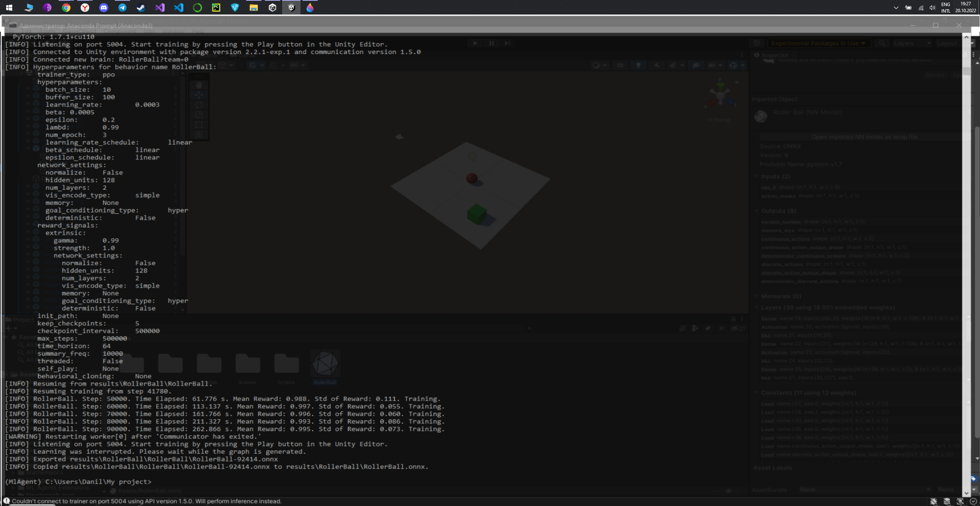Screen dimensions: 980x506
Task: Open the ENG INTL language switcher
Action: [946, 7]
